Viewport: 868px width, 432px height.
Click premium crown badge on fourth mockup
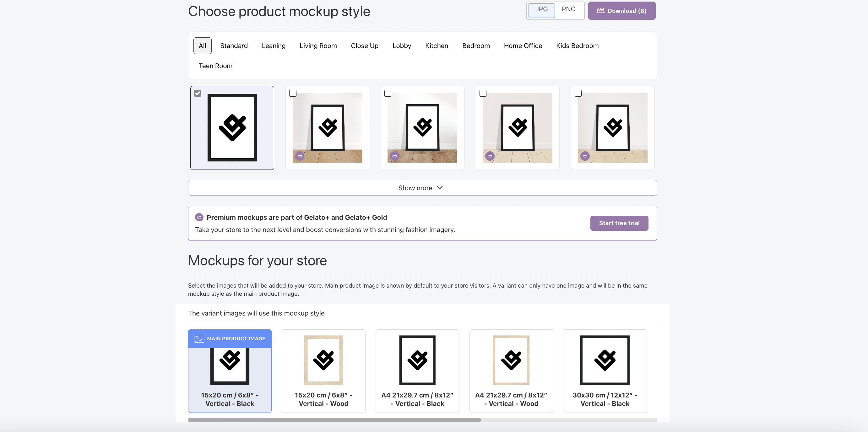490,156
